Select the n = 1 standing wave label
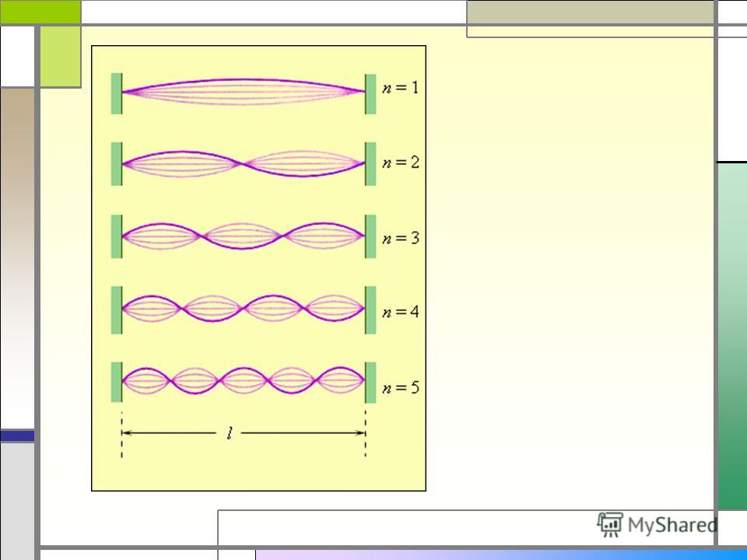This screenshot has height=560, width=747. (400, 88)
